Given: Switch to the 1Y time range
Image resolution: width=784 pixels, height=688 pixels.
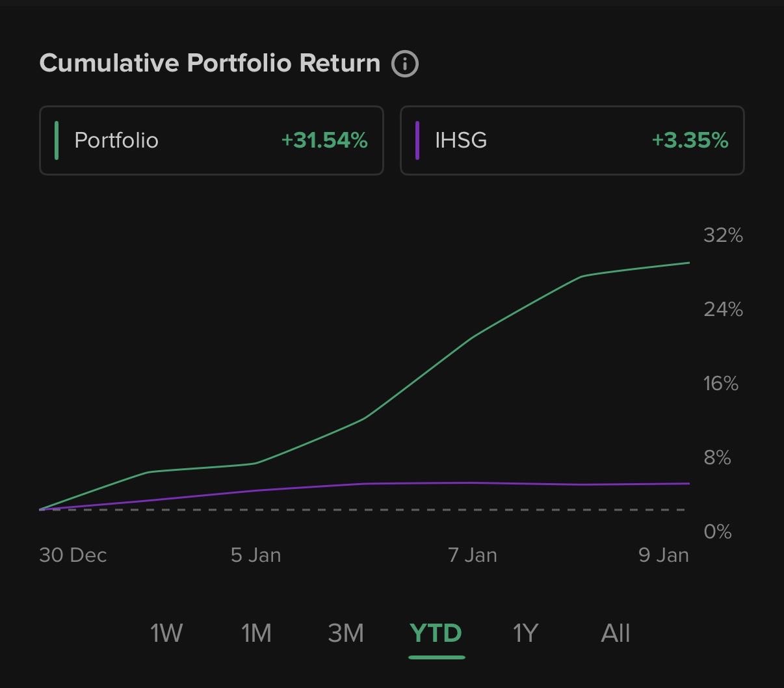Looking at the screenshot, I should coord(525,633).
